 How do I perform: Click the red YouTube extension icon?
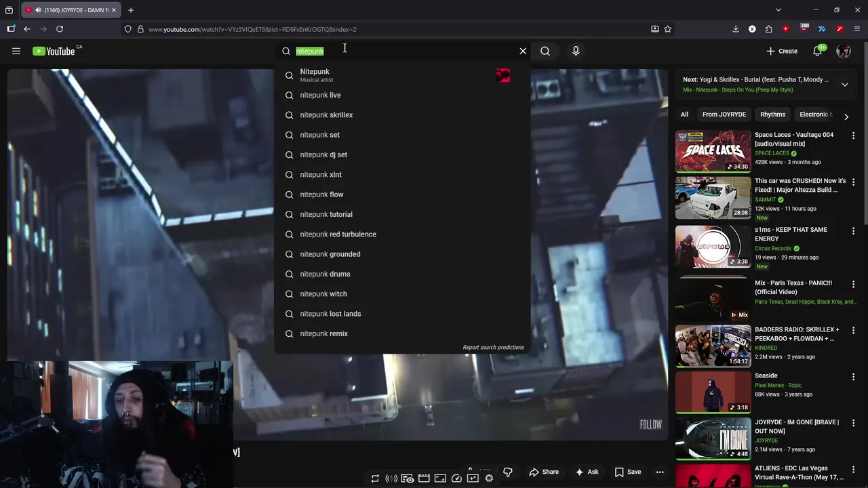click(786, 29)
